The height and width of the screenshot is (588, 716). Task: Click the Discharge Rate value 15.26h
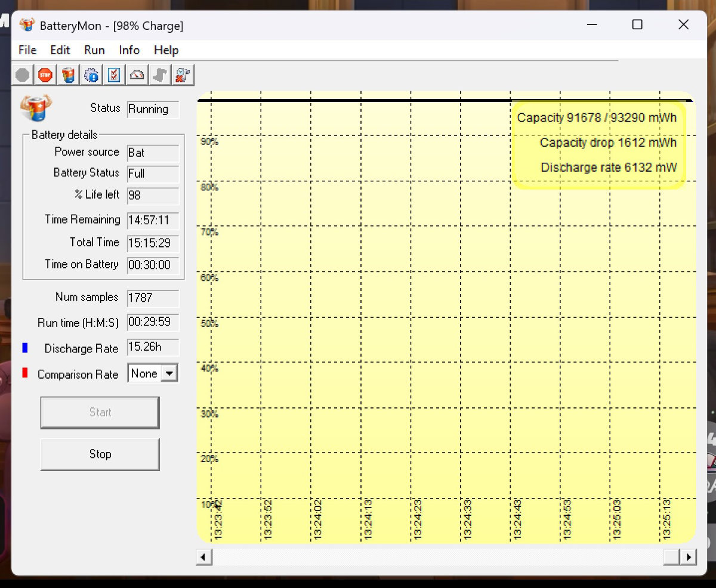tap(153, 348)
